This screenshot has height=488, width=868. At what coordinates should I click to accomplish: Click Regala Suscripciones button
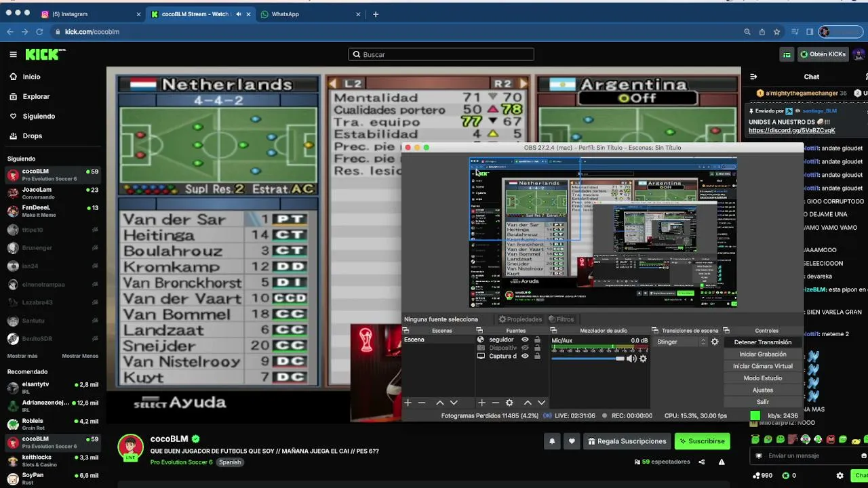point(627,441)
